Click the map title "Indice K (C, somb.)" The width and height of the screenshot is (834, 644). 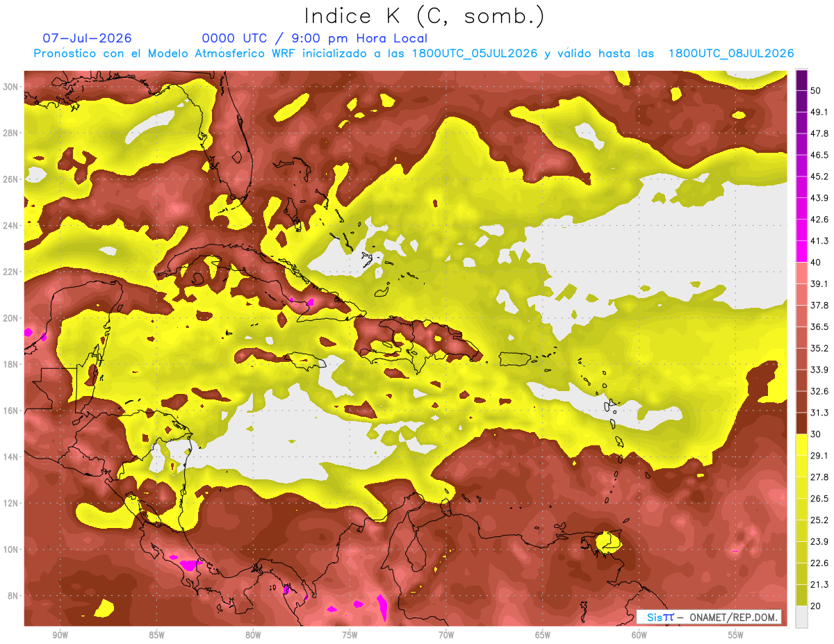[x=424, y=16]
